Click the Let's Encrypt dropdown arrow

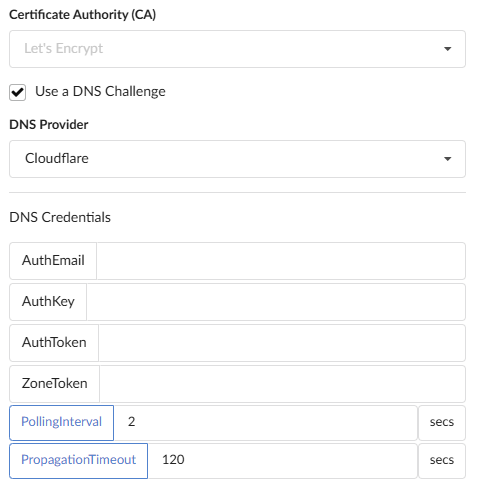point(448,49)
